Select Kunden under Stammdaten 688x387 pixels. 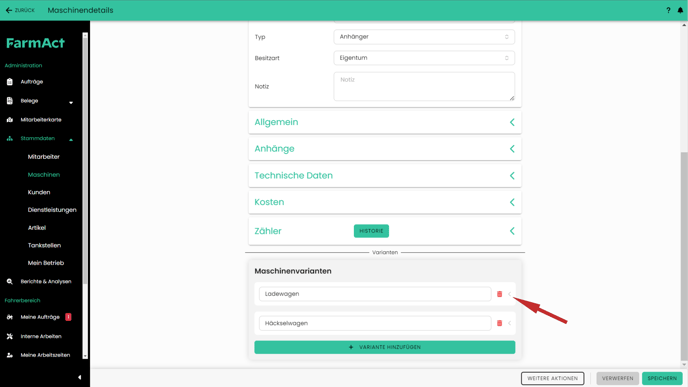click(39, 192)
